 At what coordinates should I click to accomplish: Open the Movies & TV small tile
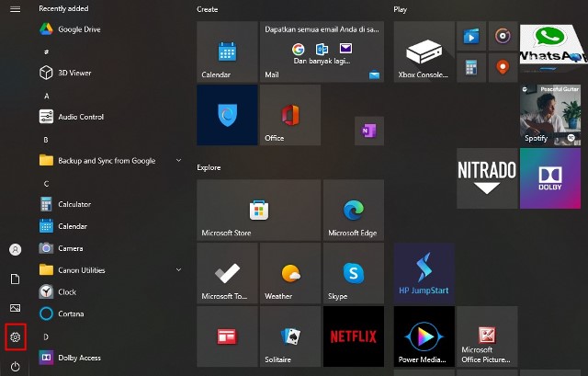pyautogui.click(x=471, y=36)
